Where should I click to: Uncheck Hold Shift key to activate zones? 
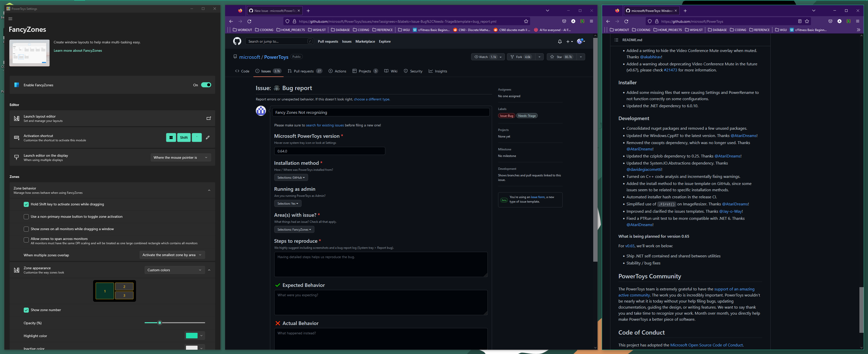tap(26, 204)
